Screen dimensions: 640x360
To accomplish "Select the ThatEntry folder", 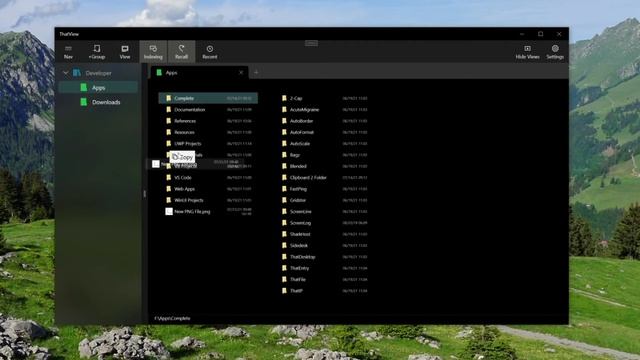I will (324, 268).
